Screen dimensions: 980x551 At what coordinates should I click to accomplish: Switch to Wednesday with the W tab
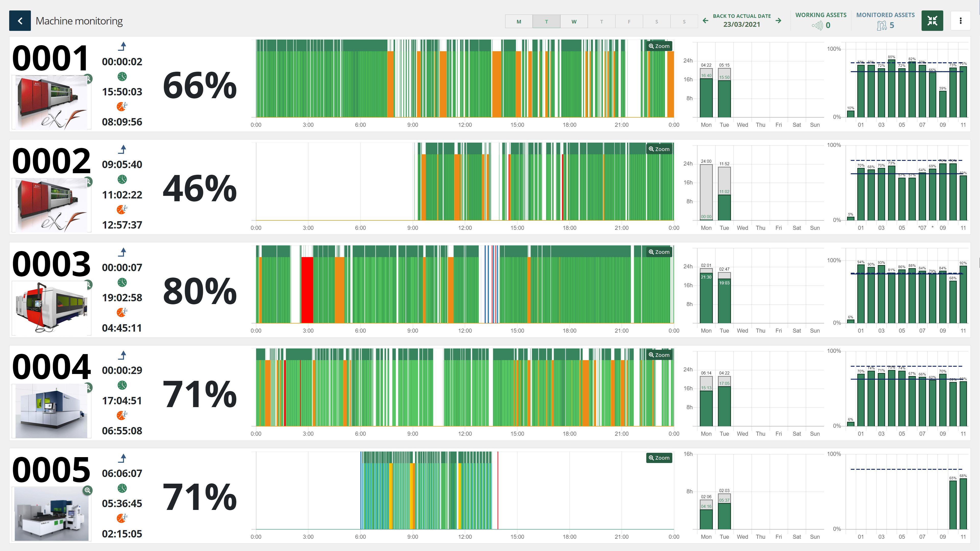pyautogui.click(x=574, y=21)
